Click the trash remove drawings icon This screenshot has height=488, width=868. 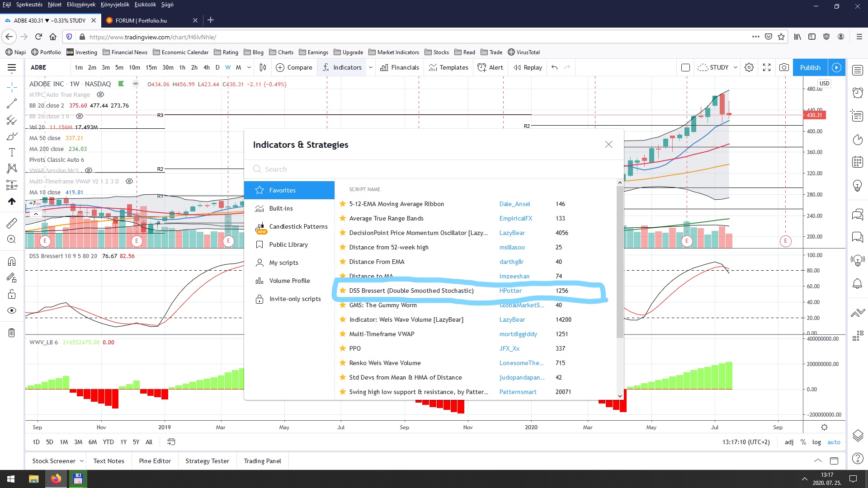pyautogui.click(x=12, y=333)
